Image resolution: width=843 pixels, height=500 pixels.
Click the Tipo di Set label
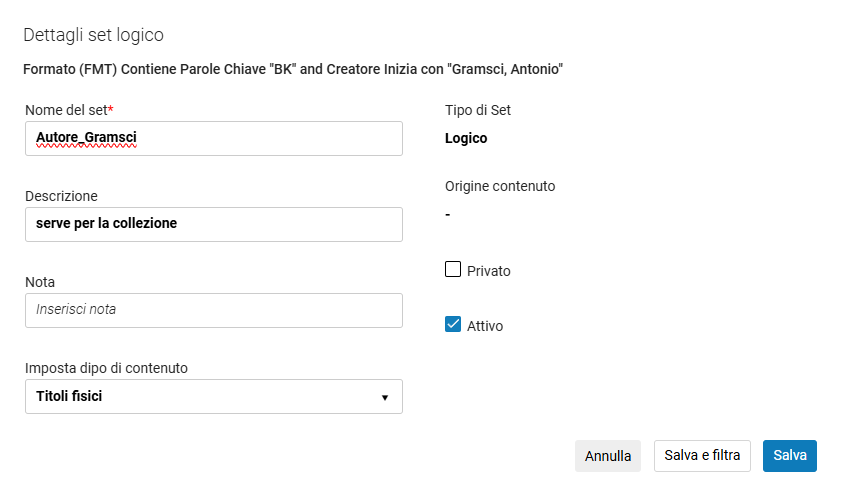point(478,110)
